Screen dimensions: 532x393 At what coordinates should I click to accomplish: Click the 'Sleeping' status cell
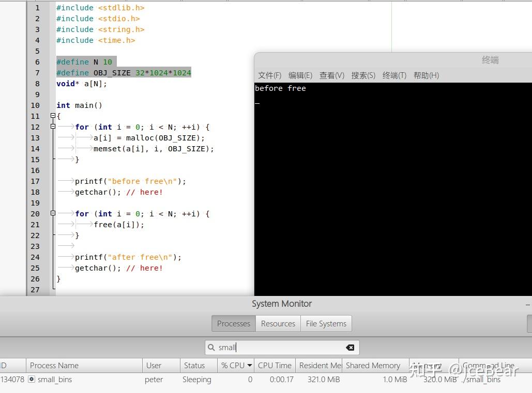pyautogui.click(x=197, y=380)
